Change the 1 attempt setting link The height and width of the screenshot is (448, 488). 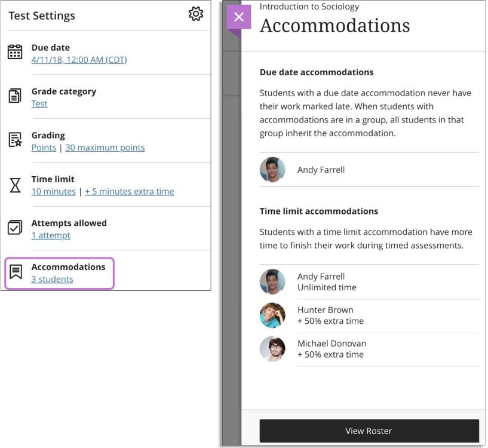(x=51, y=235)
